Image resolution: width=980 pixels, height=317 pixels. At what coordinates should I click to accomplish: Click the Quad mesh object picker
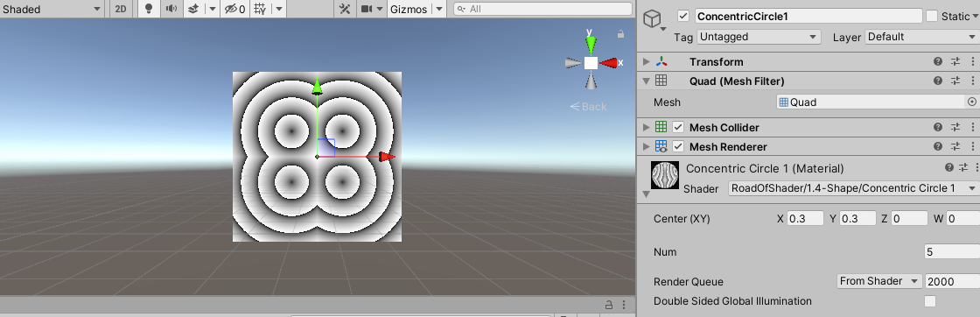pos(972,102)
